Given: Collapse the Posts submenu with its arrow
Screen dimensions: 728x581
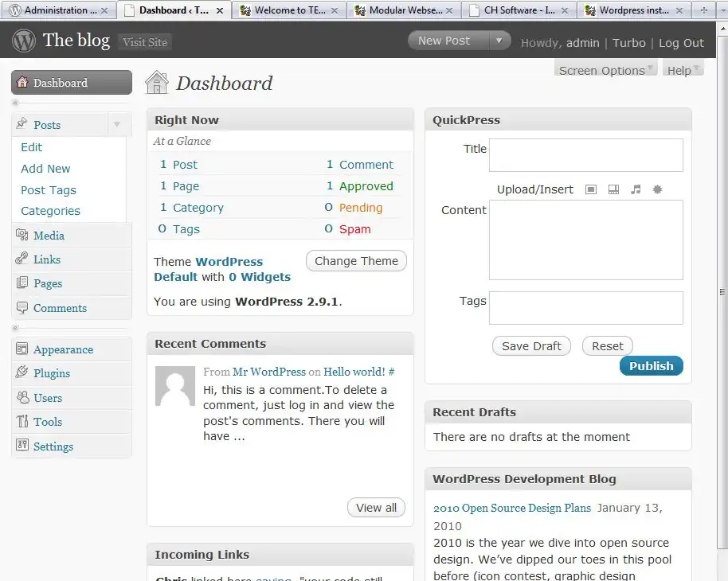Looking at the screenshot, I should pyautogui.click(x=117, y=125).
